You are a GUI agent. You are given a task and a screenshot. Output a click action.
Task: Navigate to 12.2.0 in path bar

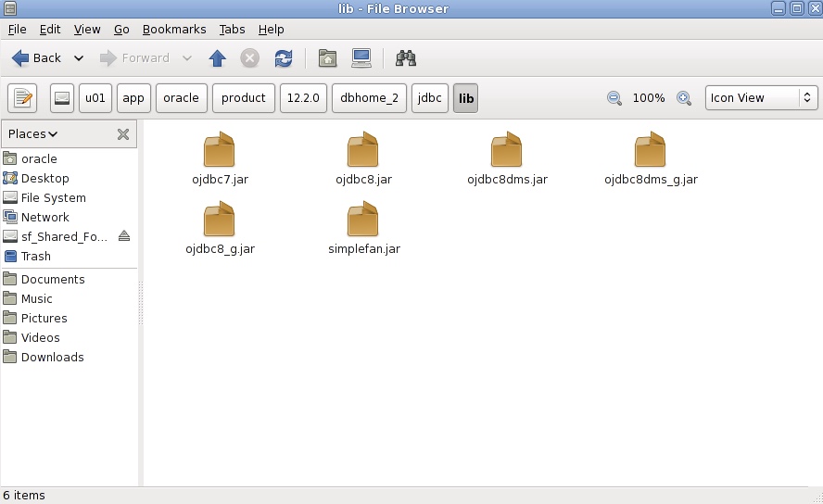click(303, 98)
